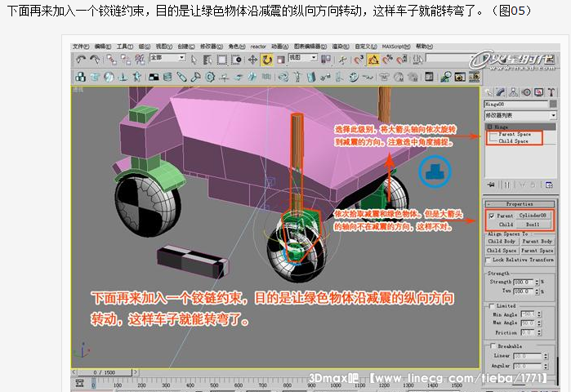
Task: Click reactor Preview Animation camera icon
Action: (x=460, y=77)
